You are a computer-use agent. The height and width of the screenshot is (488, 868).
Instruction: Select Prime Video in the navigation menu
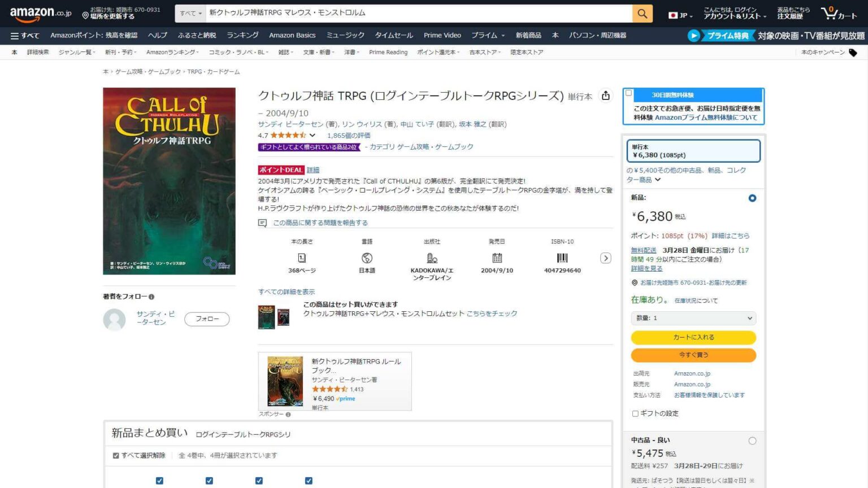click(x=442, y=35)
